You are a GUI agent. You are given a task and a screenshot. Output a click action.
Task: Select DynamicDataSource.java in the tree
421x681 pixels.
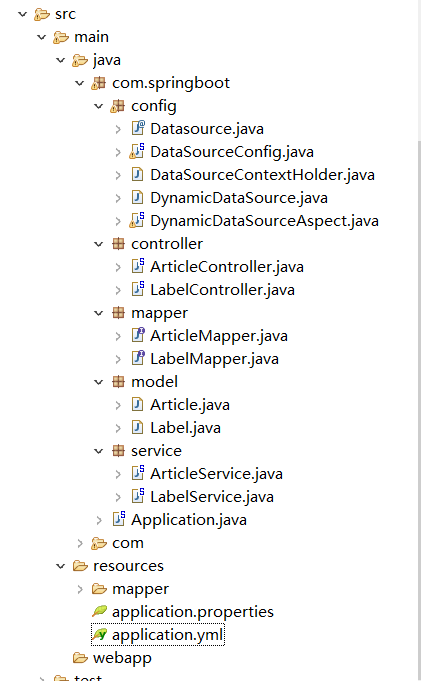pos(239,198)
